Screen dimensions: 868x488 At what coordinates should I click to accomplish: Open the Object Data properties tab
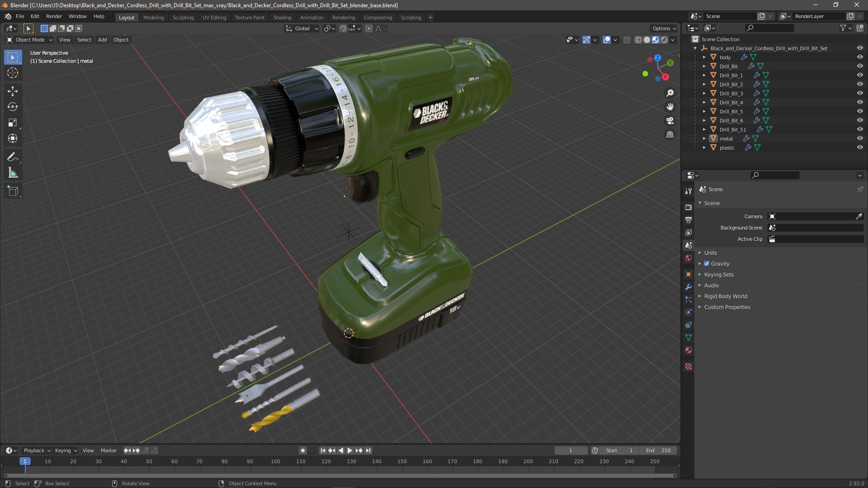pyautogui.click(x=688, y=338)
